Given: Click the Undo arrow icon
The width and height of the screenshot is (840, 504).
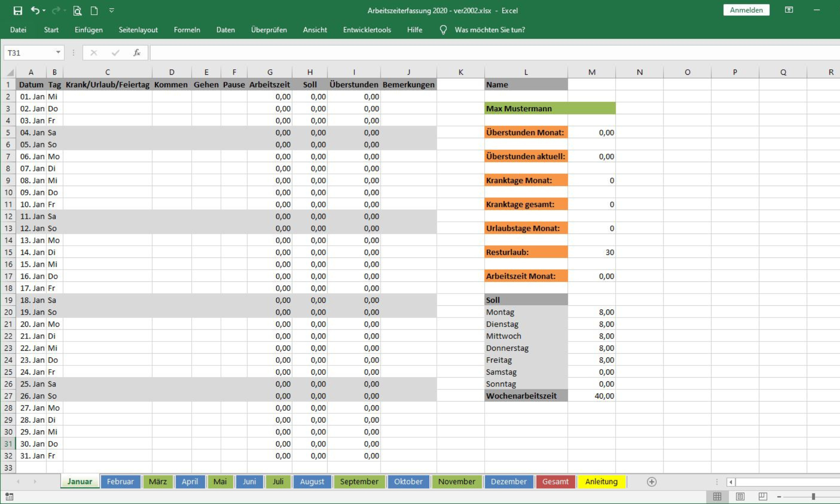Looking at the screenshot, I should [x=35, y=10].
